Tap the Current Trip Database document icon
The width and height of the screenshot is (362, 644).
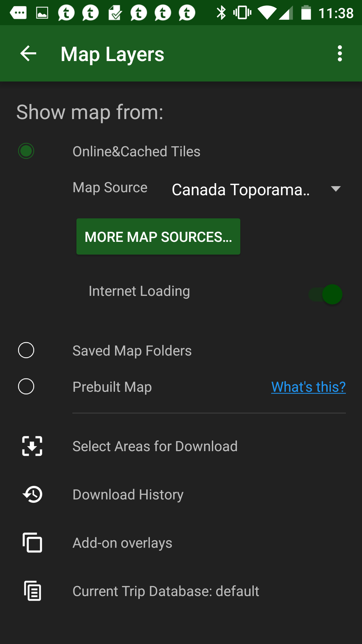33,591
